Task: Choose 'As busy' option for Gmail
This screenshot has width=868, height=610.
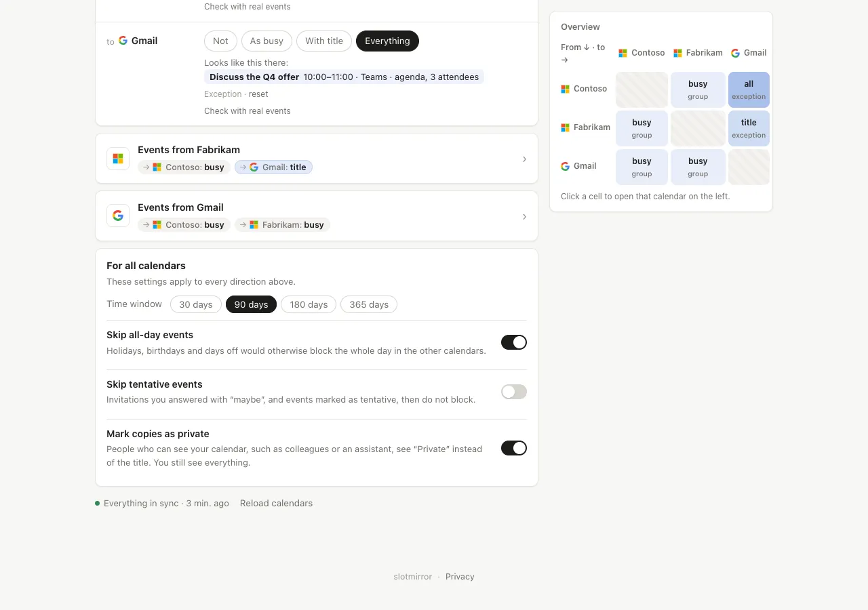Action: [267, 41]
